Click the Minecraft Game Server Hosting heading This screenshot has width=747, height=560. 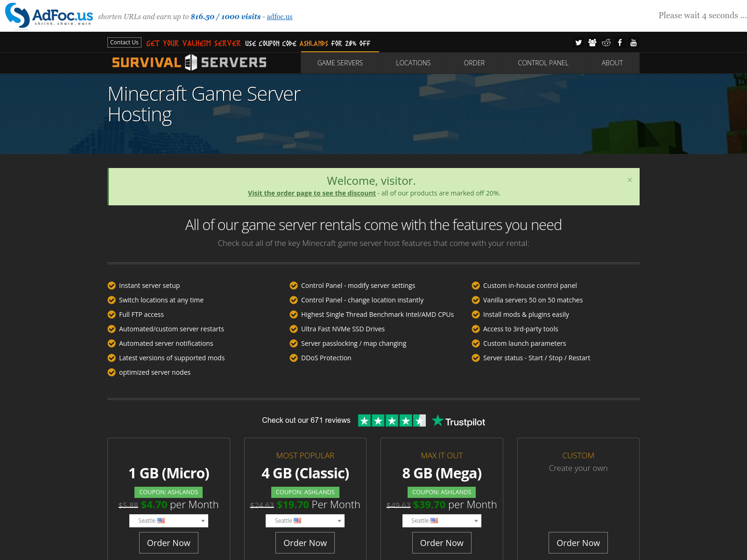click(204, 104)
